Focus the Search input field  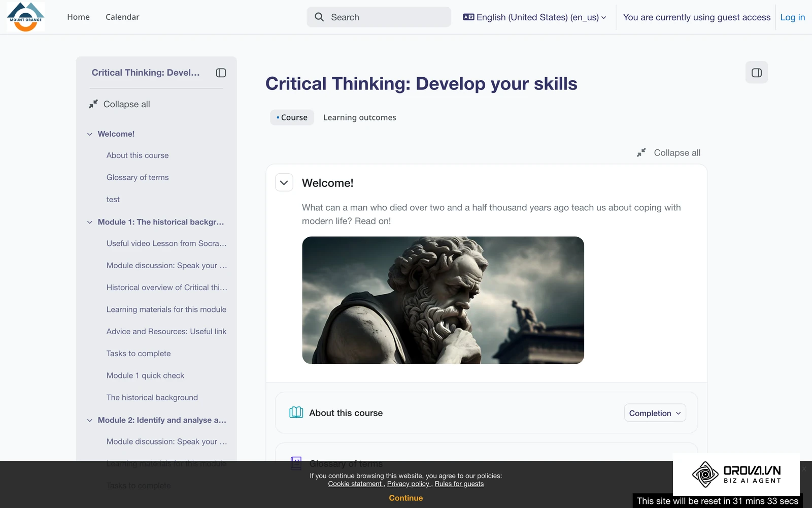(379, 17)
